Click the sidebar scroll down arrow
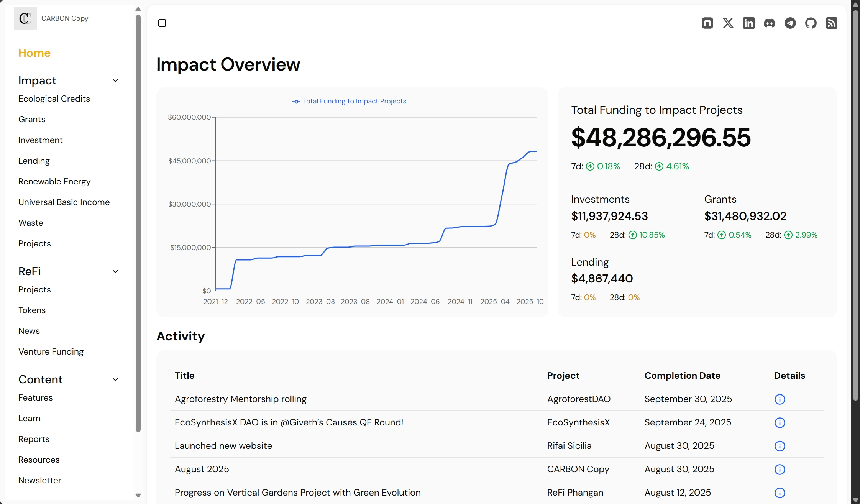Viewport: 860px width, 504px height. (138, 496)
